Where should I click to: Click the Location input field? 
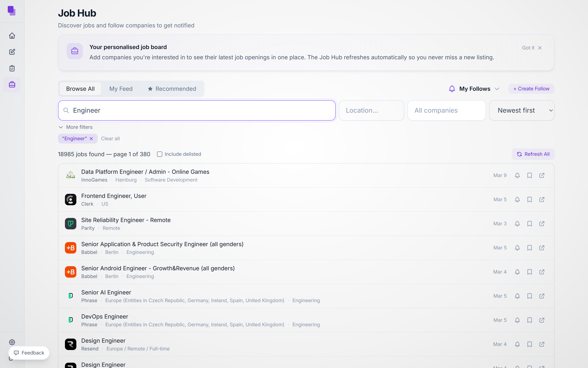coord(371,110)
